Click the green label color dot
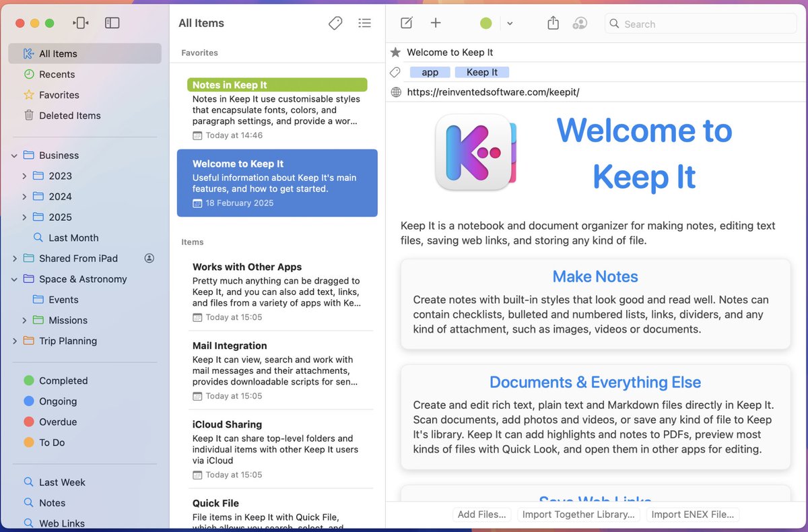 click(x=486, y=24)
